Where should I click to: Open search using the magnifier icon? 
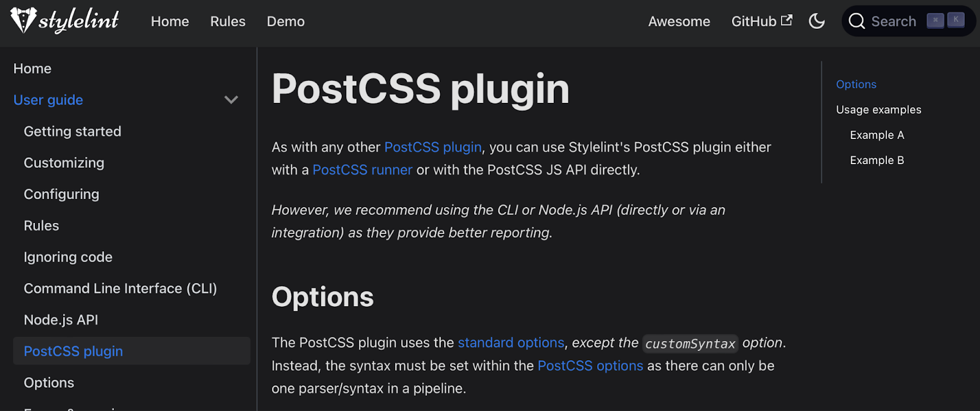pyautogui.click(x=856, y=21)
